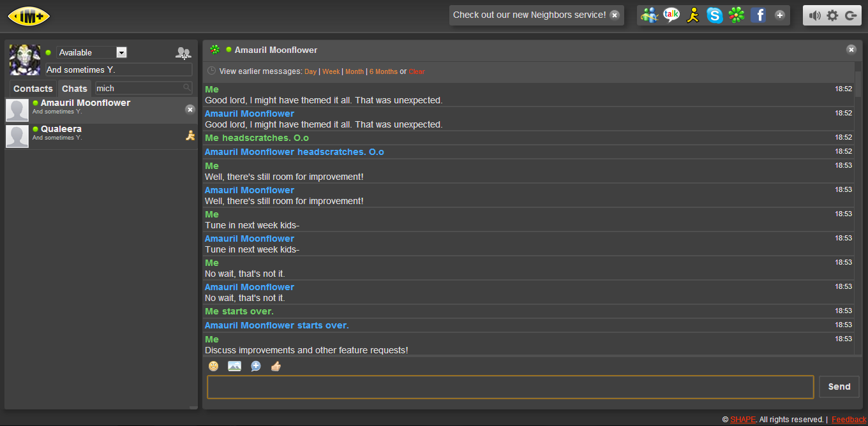The width and height of the screenshot is (868, 426).
Task: Edit status message 'And sometimes Y.'
Action: click(x=119, y=70)
